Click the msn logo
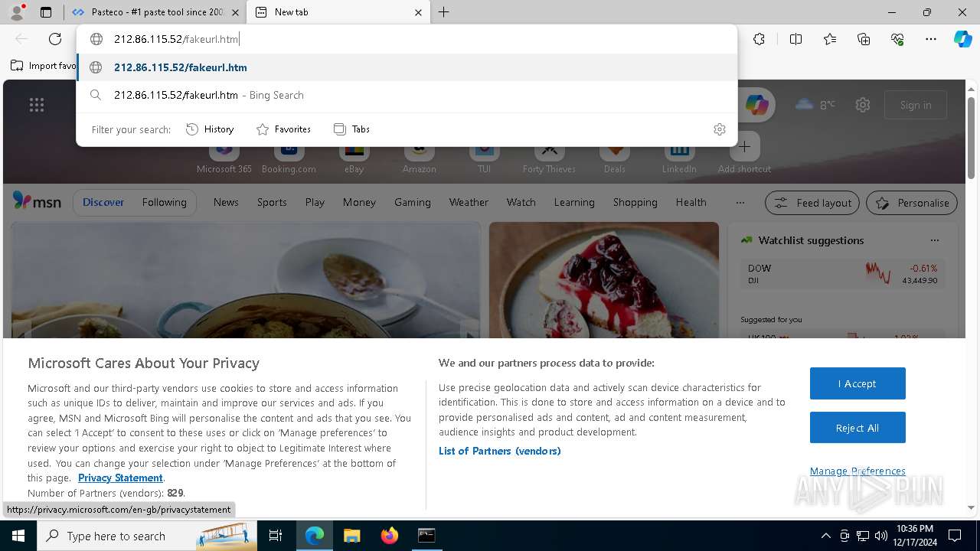The width and height of the screenshot is (980, 551). (37, 201)
